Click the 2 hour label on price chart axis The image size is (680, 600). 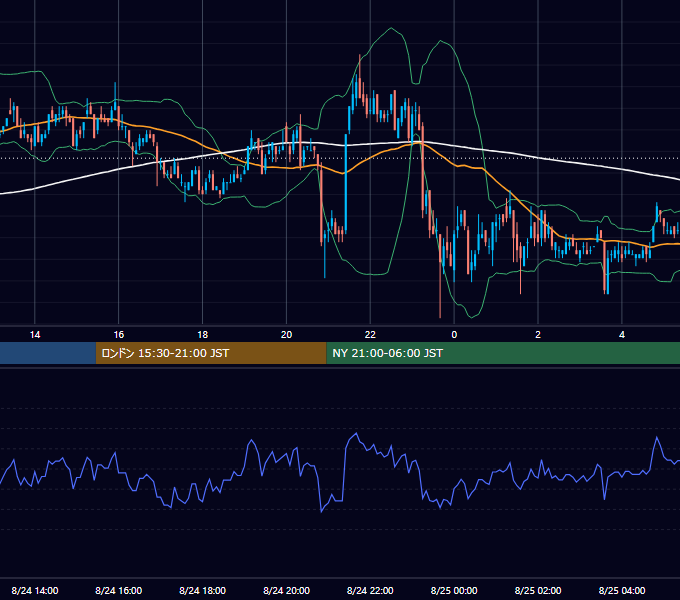click(538, 335)
